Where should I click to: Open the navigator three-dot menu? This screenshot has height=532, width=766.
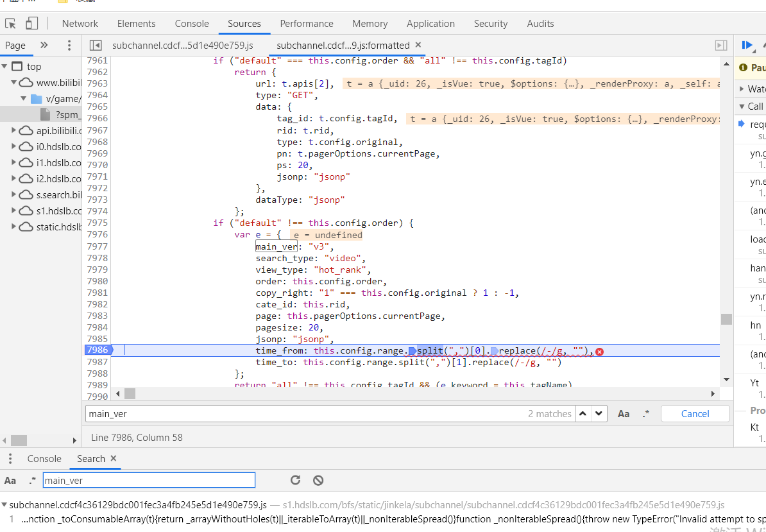[x=69, y=46]
